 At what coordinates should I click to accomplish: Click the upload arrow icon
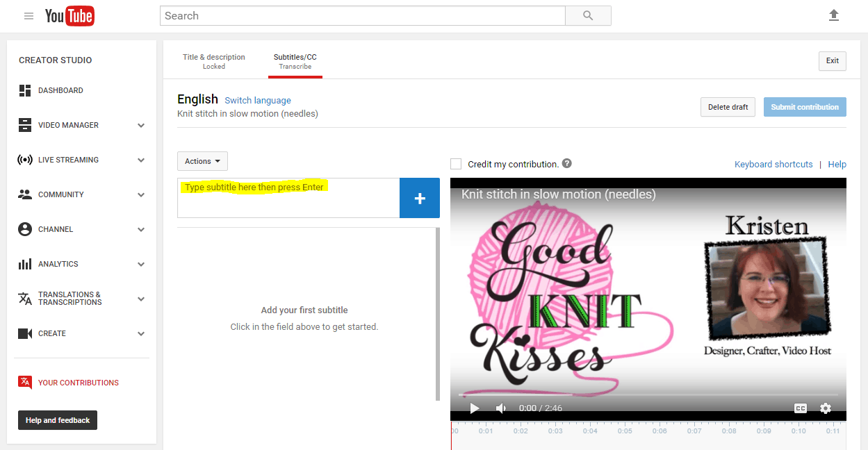point(834,15)
